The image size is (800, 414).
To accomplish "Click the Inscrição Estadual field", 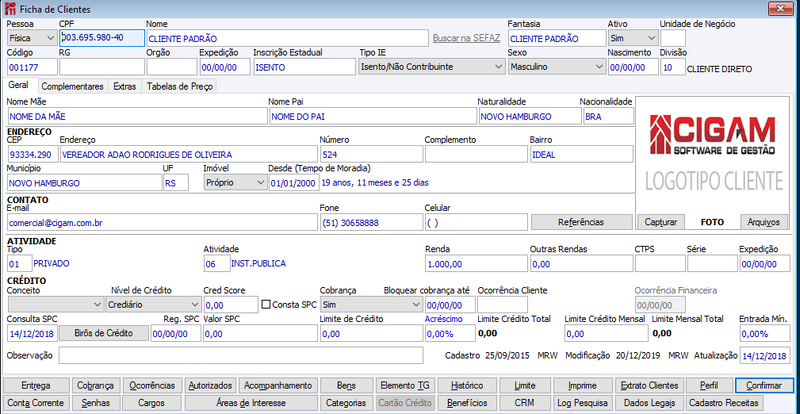I will pos(304,67).
